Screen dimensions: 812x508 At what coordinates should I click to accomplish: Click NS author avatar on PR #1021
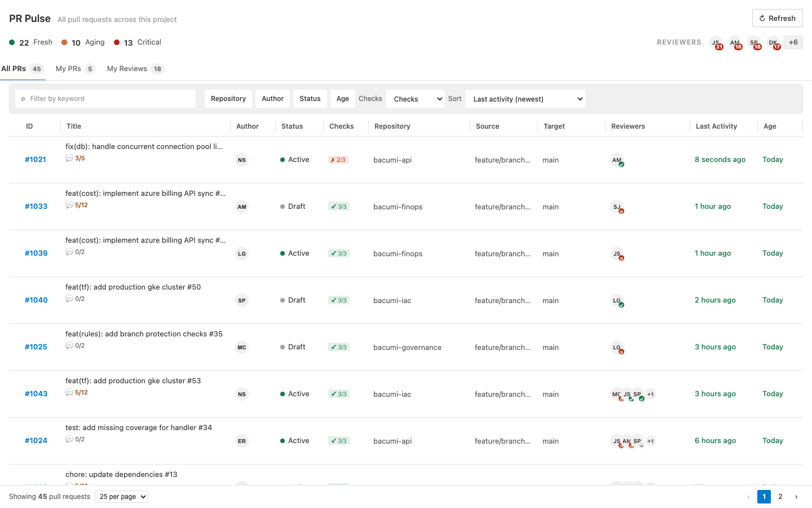tap(242, 160)
